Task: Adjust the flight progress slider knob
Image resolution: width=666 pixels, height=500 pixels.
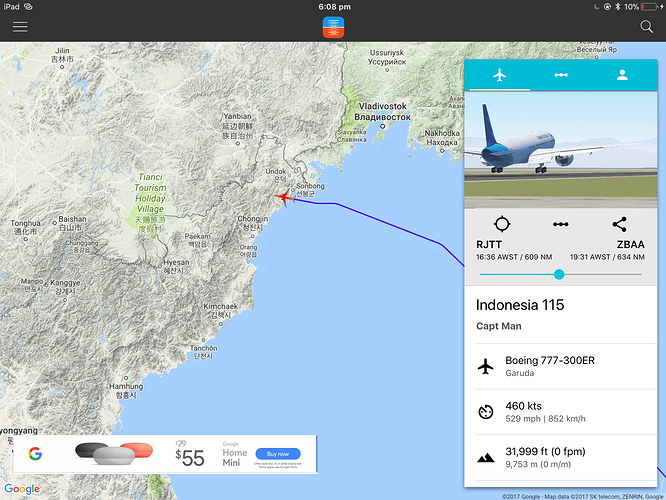Action: [x=559, y=274]
